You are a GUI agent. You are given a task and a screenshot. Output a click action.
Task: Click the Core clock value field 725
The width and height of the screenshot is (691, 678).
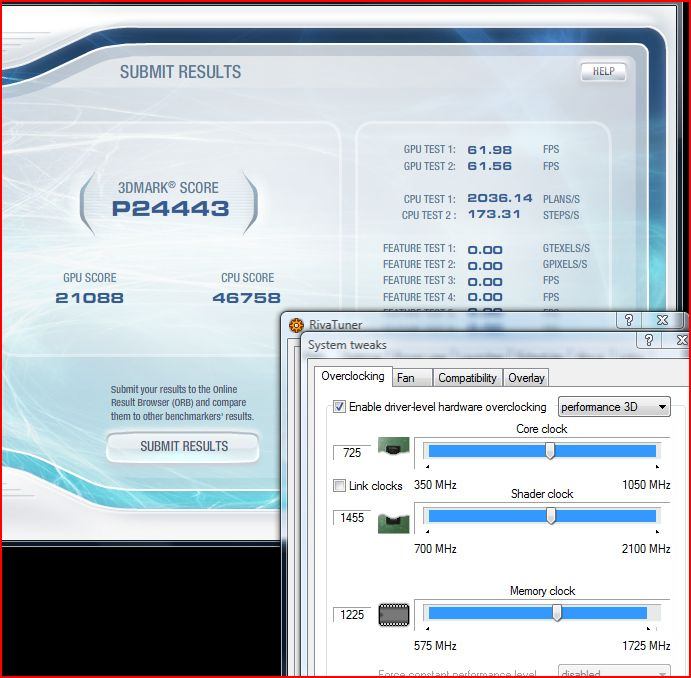(x=352, y=452)
